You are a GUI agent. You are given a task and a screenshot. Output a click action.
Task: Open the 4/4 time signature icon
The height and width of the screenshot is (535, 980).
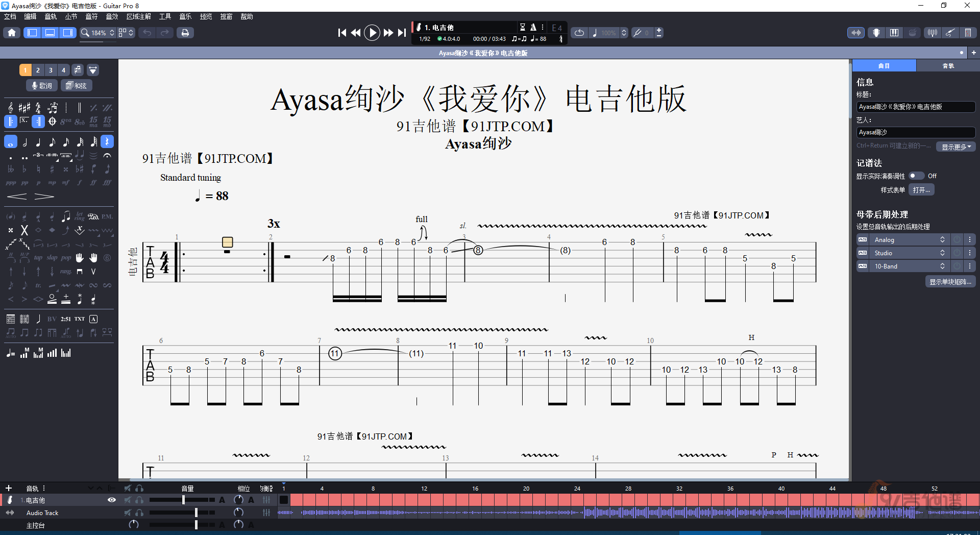click(38, 108)
